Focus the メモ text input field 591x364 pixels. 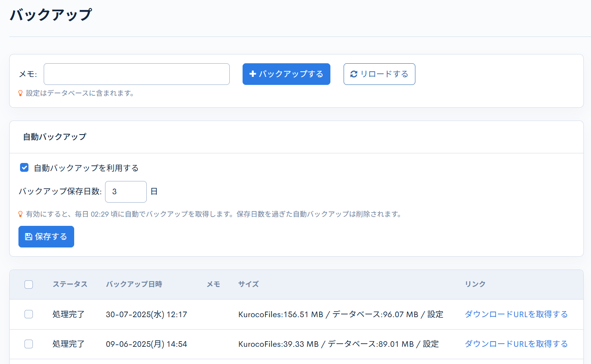tap(137, 74)
